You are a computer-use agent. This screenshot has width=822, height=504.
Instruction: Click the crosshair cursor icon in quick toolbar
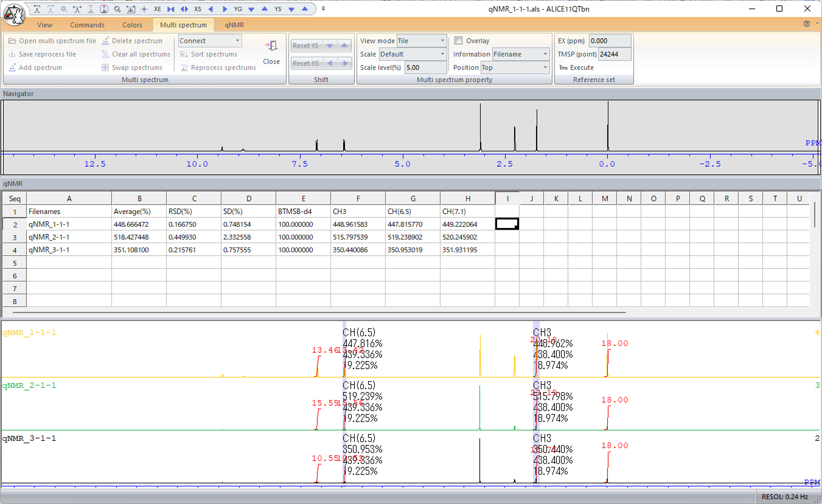point(144,9)
